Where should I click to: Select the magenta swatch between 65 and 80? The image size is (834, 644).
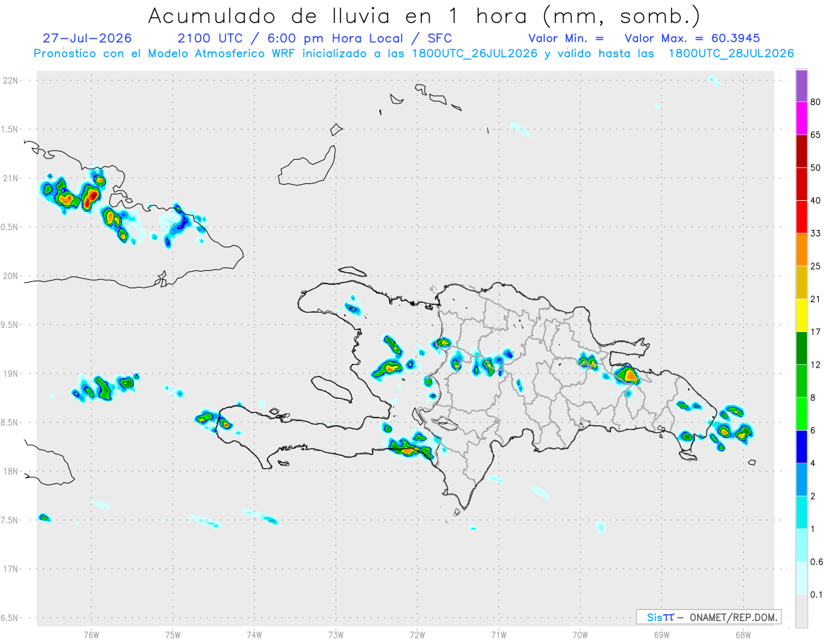[801, 118]
